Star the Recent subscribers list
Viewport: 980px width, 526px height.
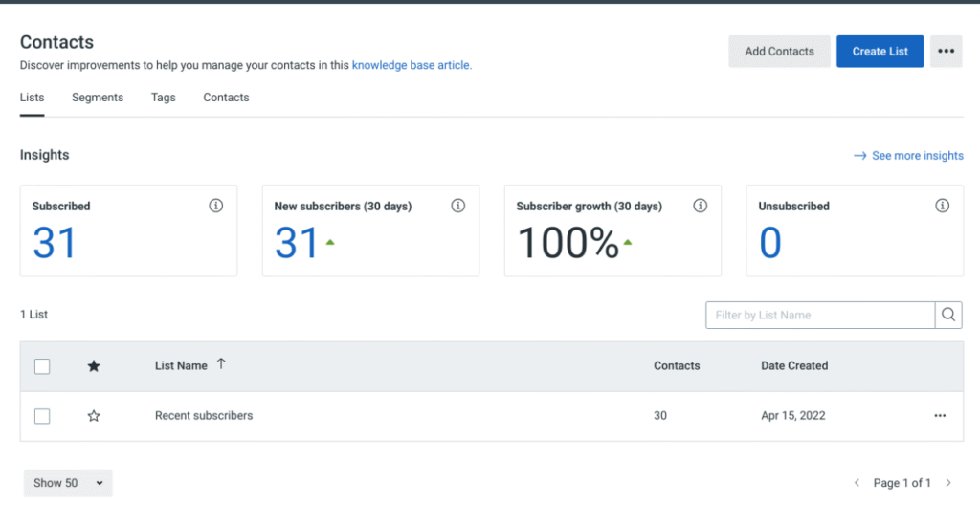[94, 416]
